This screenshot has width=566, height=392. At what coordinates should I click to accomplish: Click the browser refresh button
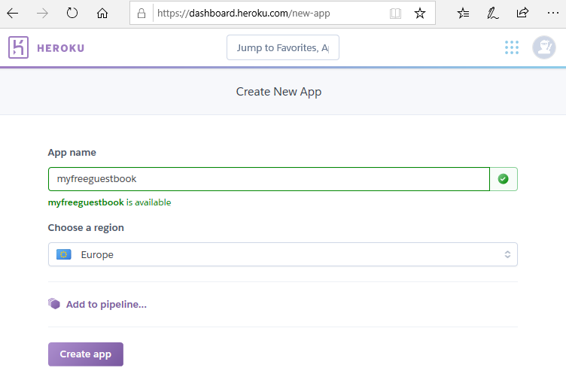point(72,13)
